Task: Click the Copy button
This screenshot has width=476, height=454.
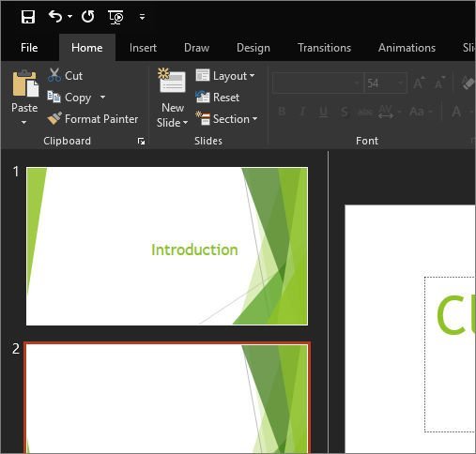Action: (x=69, y=98)
